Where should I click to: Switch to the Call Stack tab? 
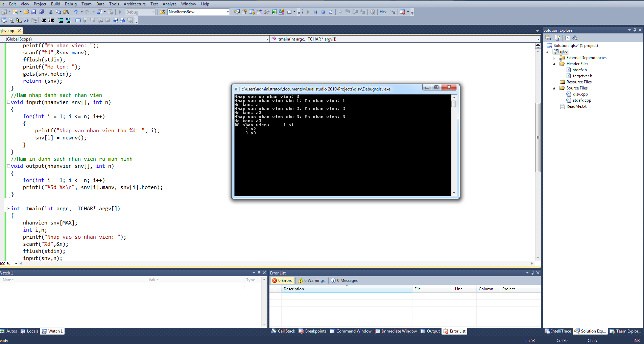[283, 331]
